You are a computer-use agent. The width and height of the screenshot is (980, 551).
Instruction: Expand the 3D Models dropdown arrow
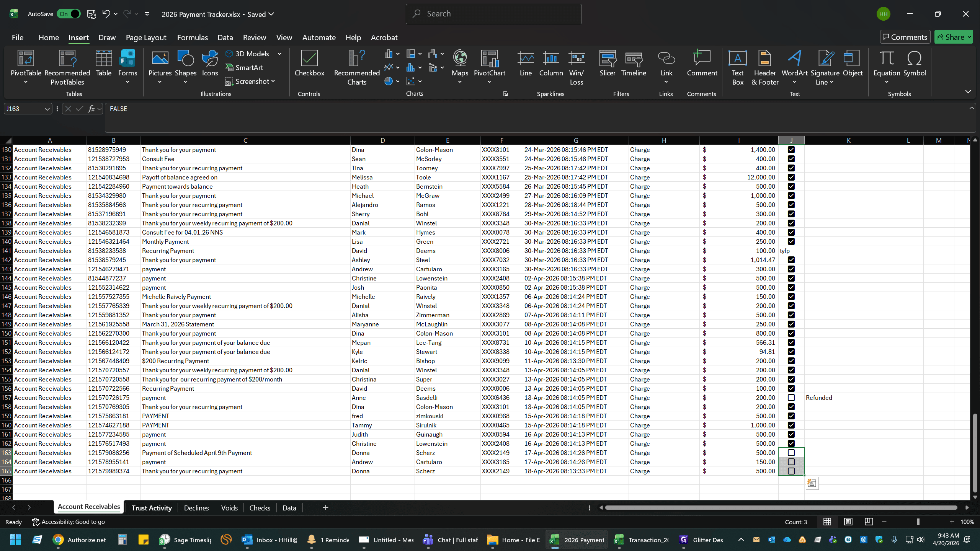pos(279,54)
